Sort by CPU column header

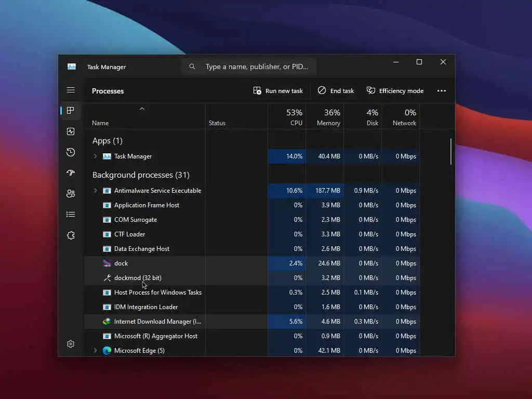[x=287, y=117]
